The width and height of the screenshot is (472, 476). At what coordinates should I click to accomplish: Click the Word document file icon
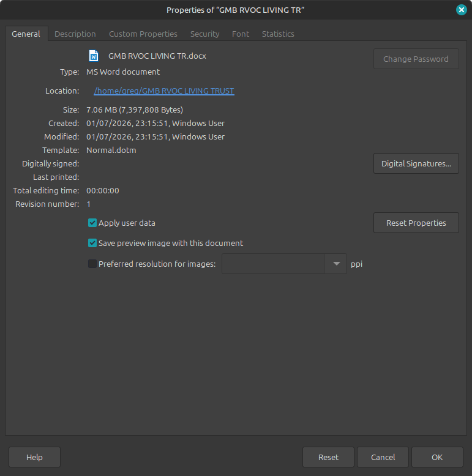[94, 56]
